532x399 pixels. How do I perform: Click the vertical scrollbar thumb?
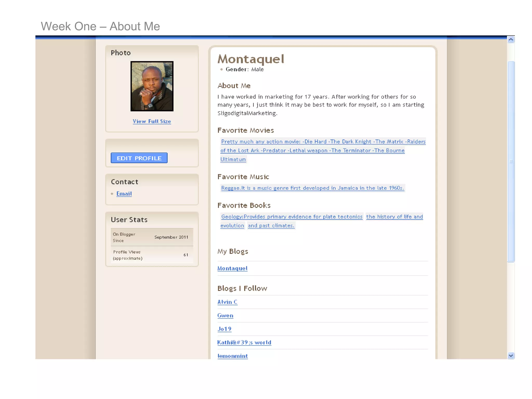[511, 161]
